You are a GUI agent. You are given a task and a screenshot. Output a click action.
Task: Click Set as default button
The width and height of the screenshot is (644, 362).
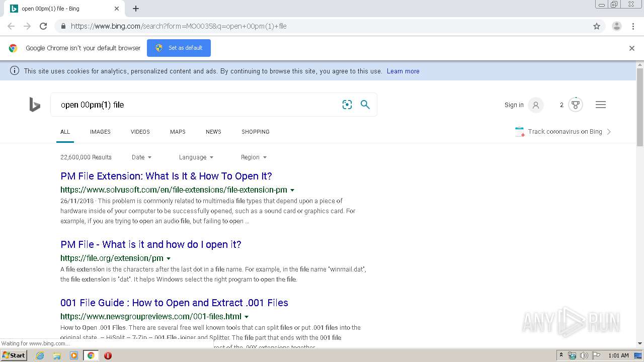point(179,48)
